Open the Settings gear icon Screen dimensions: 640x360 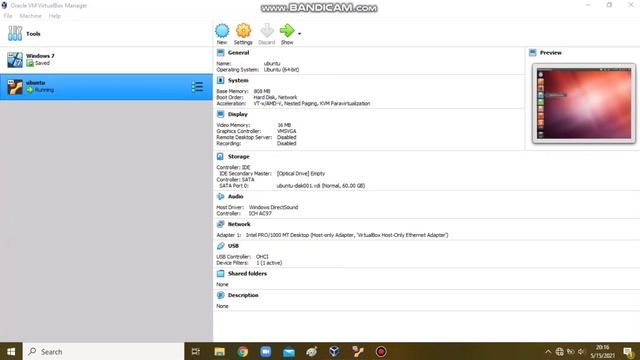[x=243, y=31]
